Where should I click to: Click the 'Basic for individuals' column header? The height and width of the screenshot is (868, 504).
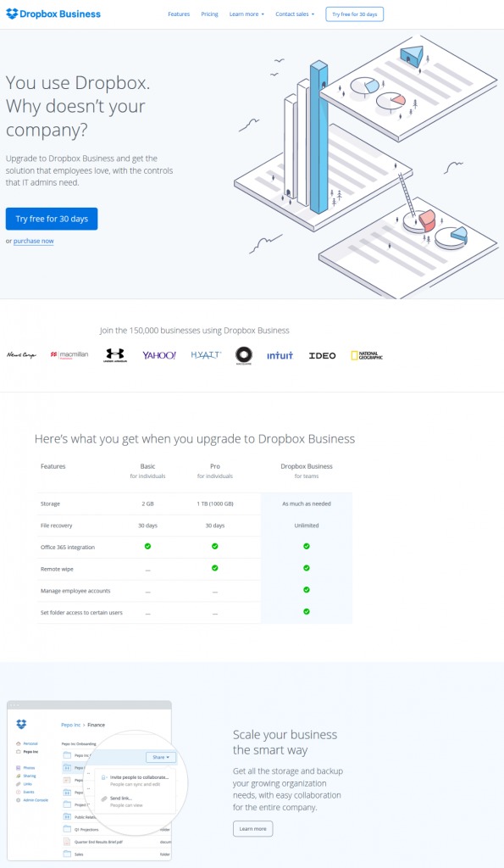(x=147, y=470)
